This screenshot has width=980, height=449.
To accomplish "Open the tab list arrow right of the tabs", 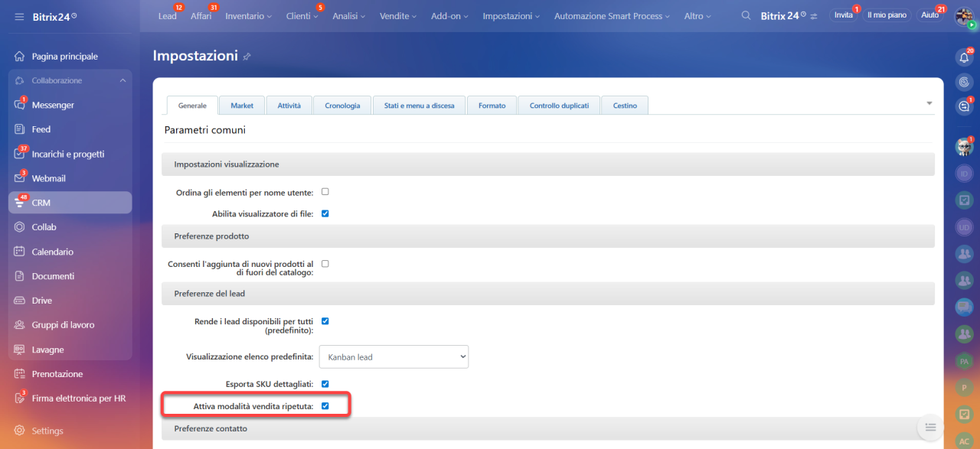I will click(929, 103).
